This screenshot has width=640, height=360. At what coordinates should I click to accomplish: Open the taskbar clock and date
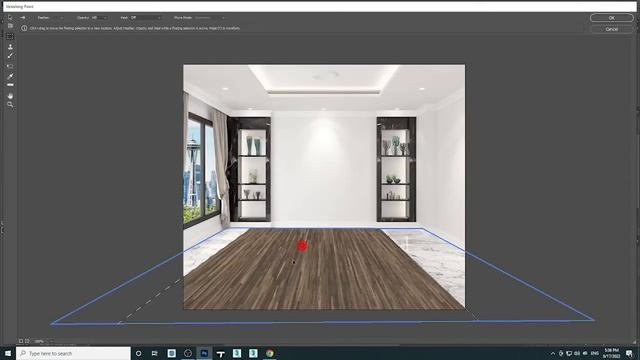click(x=611, y=353)
